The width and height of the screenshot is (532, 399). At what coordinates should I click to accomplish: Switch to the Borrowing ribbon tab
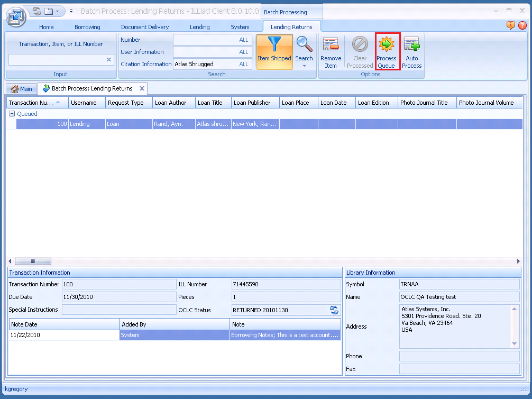click(x=87, y=27)
